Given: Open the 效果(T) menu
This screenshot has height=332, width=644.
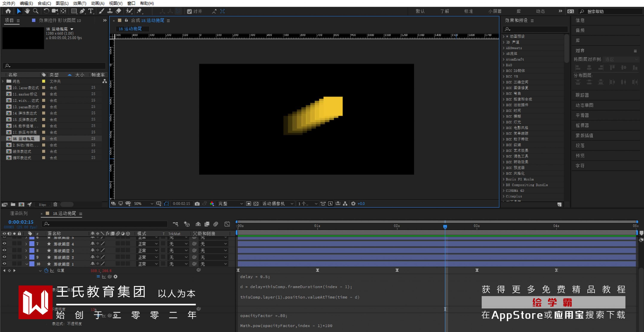Looking at the screenshot, I should (x=79, y=3).
